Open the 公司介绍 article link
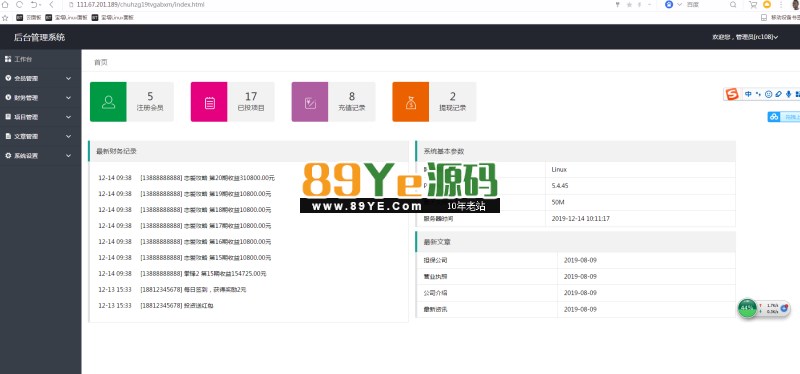 tap(435, 293)
